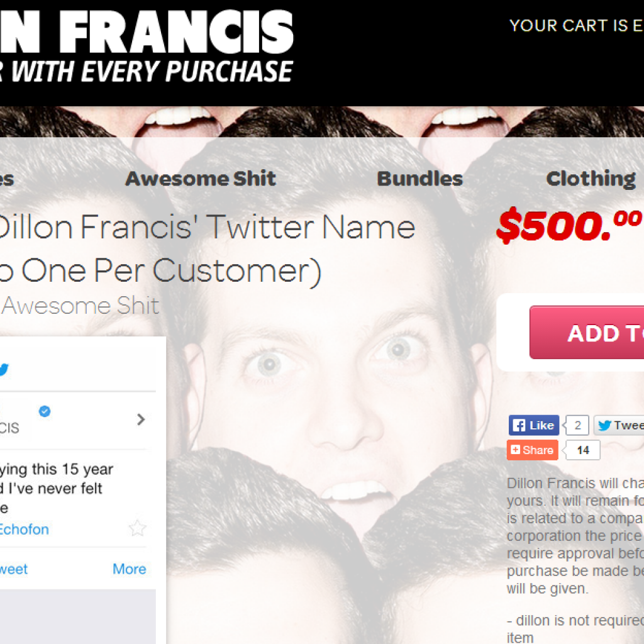Click the blue verified badge icon
Screen dimensions: 644x644
[x=45, y=411]
